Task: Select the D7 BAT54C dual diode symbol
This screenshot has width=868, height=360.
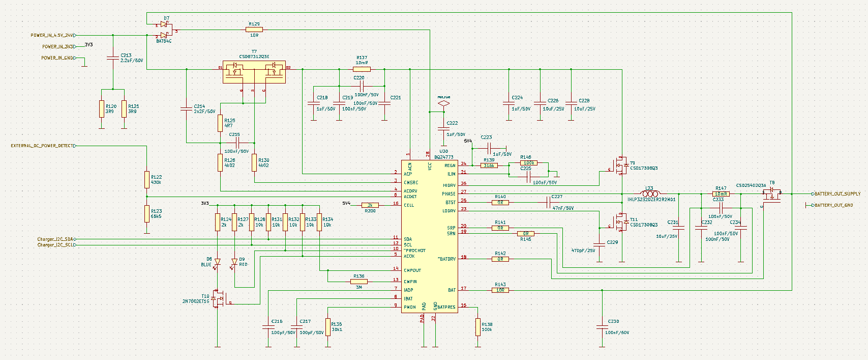Action: click(166, 30)
